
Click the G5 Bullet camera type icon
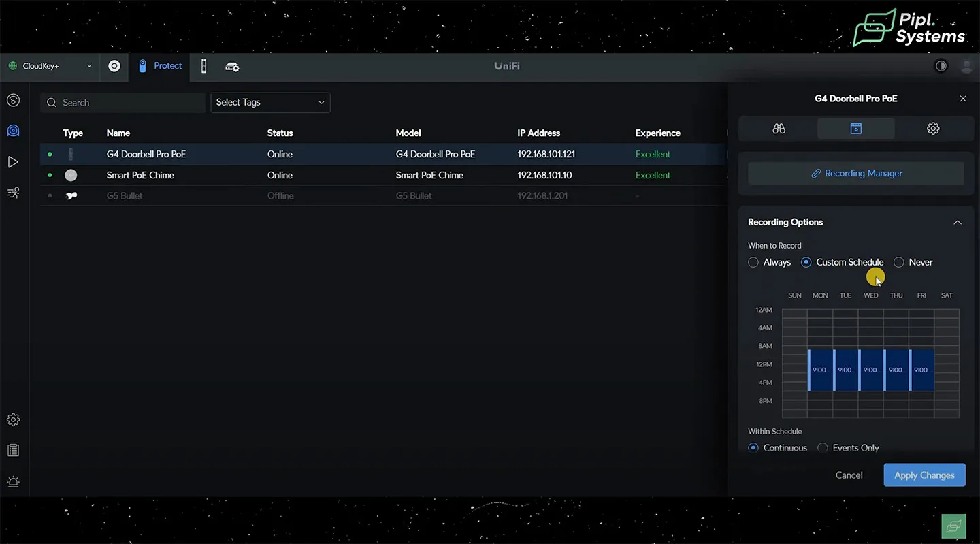coord(71,196)
